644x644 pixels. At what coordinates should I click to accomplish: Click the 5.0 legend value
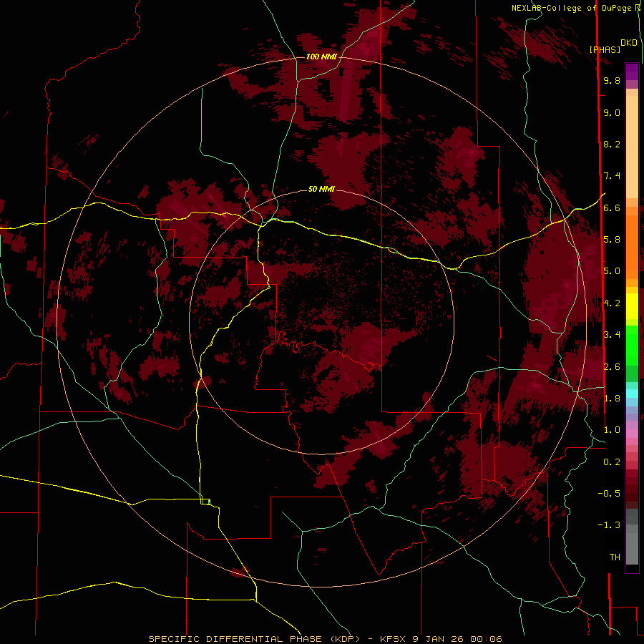click(x=612, y=271)
